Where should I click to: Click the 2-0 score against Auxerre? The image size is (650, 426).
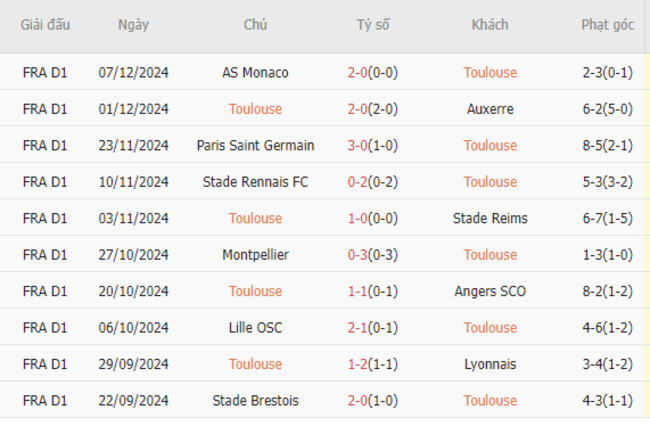(357, 109)
